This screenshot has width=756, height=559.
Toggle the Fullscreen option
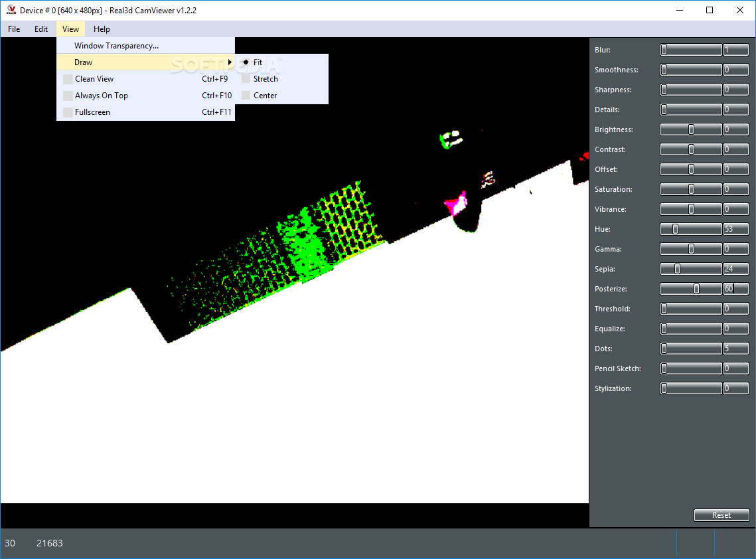click(x=68, y=112)
